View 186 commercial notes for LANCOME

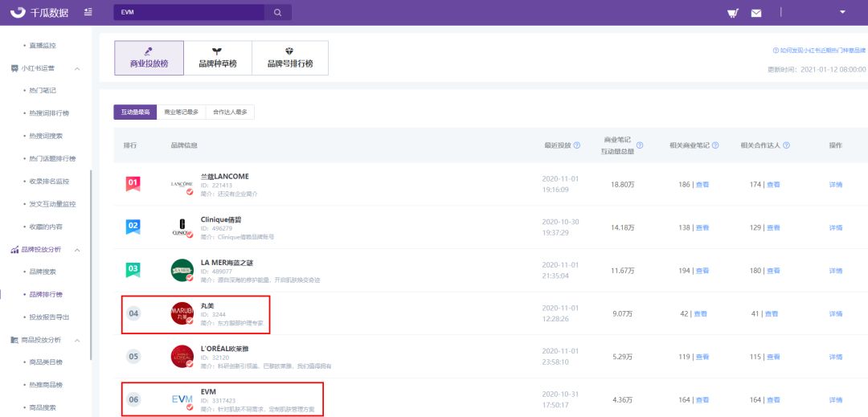click(702, 185)
